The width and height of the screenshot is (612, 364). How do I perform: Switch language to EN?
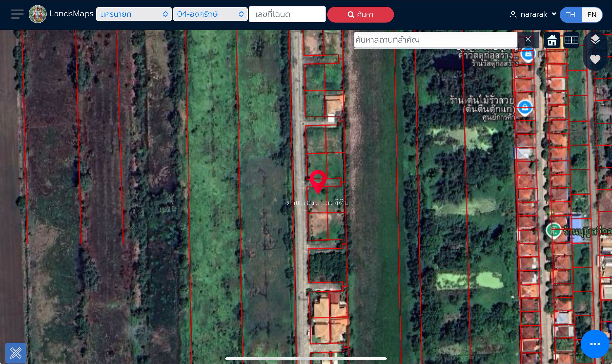pyautogui.click(x=592, y=15)
